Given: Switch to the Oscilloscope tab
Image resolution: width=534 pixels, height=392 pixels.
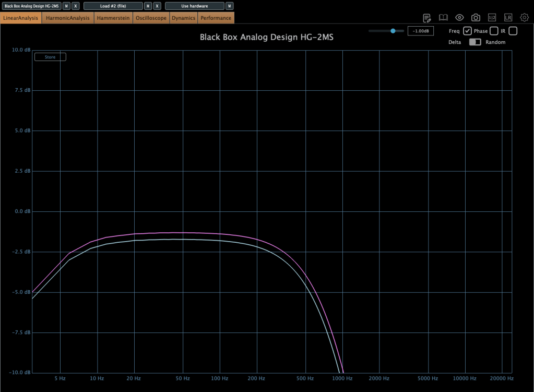Looking at the screenshot, I should point(151,18).
